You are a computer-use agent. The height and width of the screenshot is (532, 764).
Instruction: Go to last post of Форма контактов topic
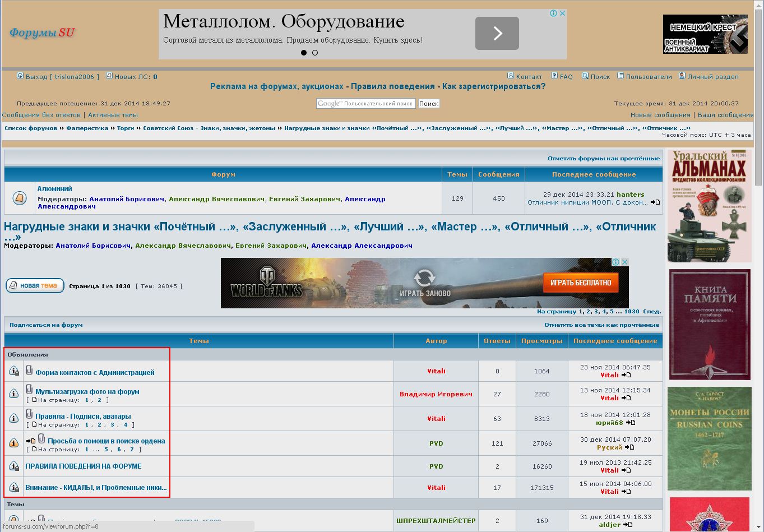(626, 375)
